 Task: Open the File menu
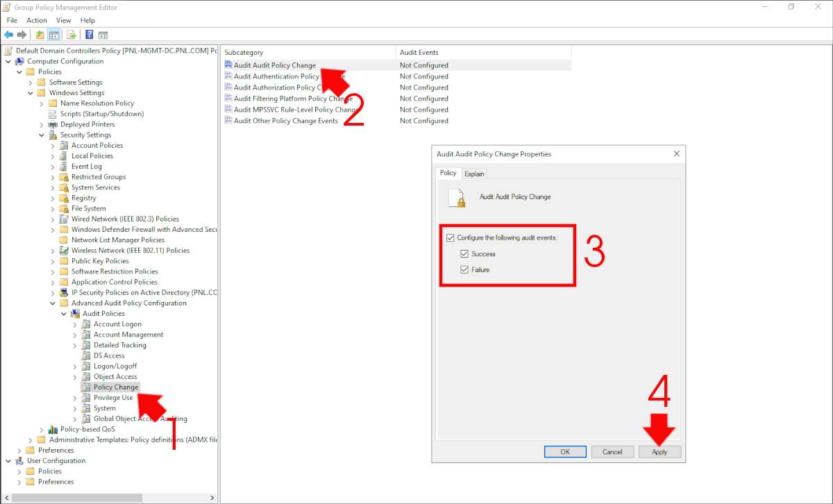(12, 20)
